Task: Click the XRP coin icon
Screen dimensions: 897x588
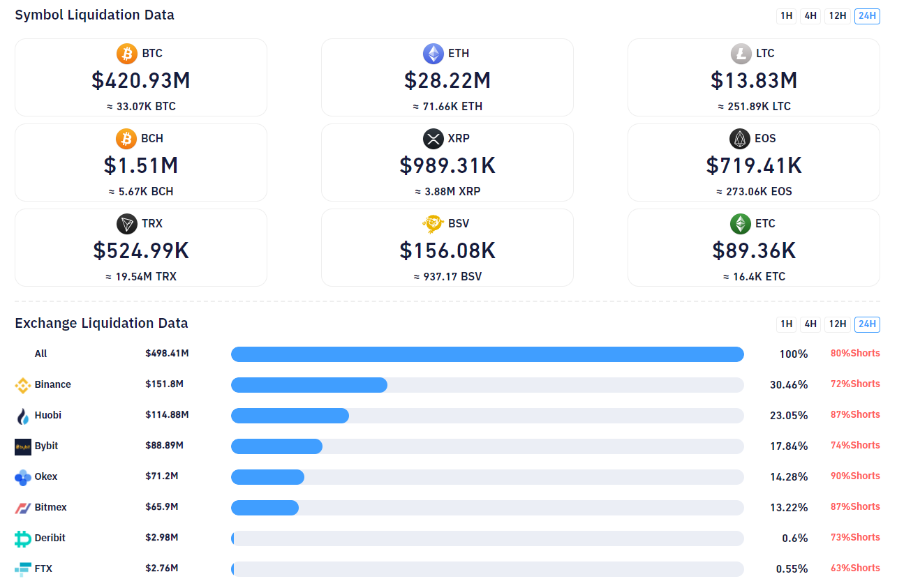Action: click(x=433, y=139)
